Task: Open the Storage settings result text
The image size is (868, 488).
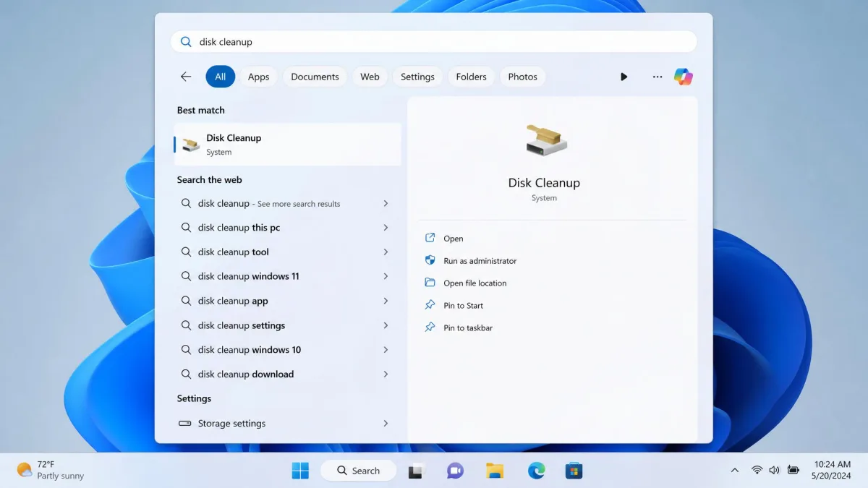Action: pos(231,424)
